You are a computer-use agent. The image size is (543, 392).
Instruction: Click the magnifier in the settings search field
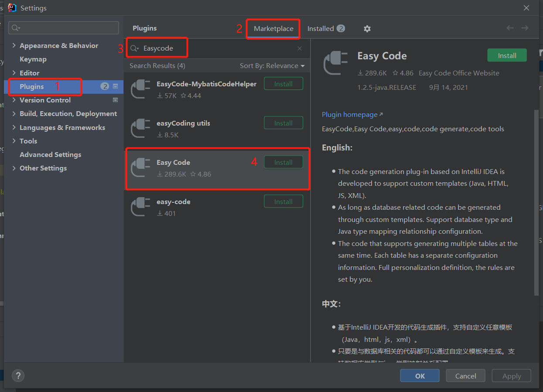click(x=15, y=27)
